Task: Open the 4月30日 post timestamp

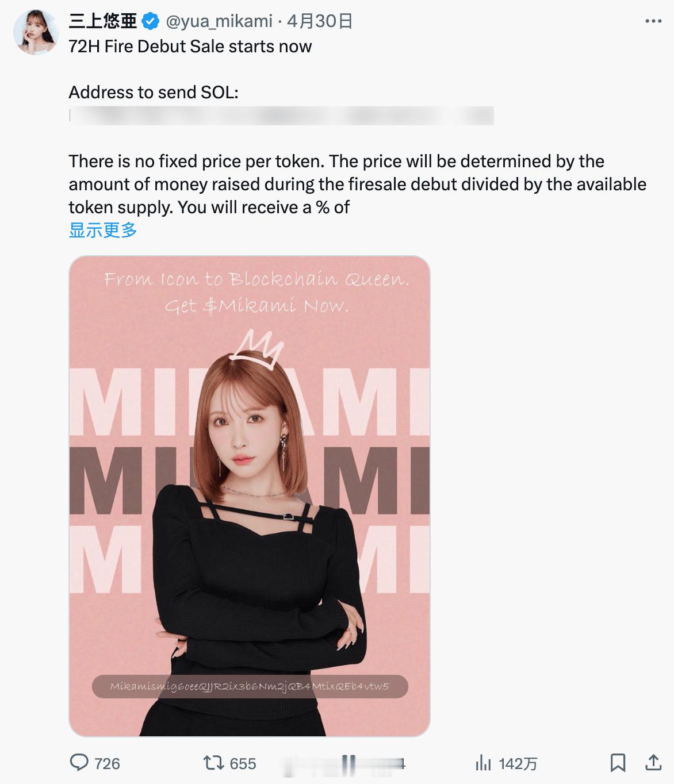Action: point(319,21)
